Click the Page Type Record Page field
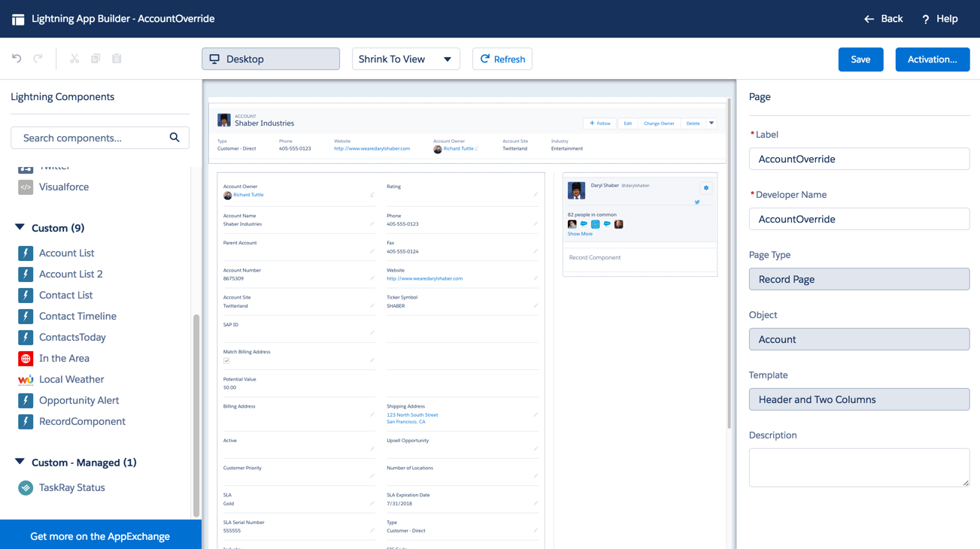The height and width of the screenshot is (549, 980). point(859,279)
